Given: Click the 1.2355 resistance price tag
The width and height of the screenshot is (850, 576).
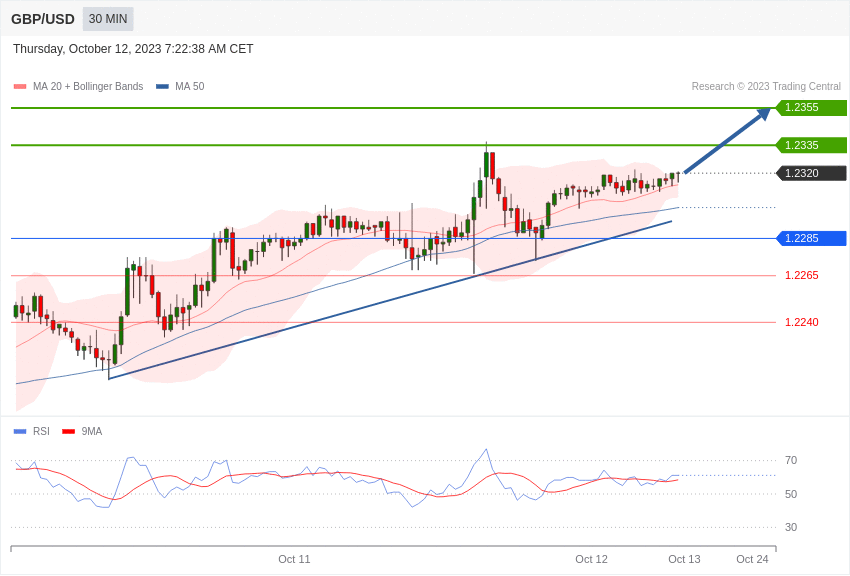Looking at the screenshot, I should (x=812, y=107).
